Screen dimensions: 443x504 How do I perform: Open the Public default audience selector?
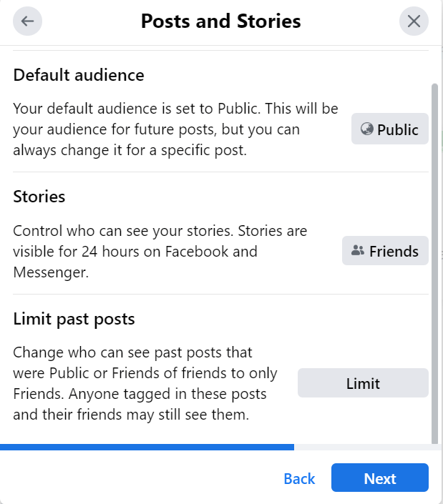coord(390,129)
